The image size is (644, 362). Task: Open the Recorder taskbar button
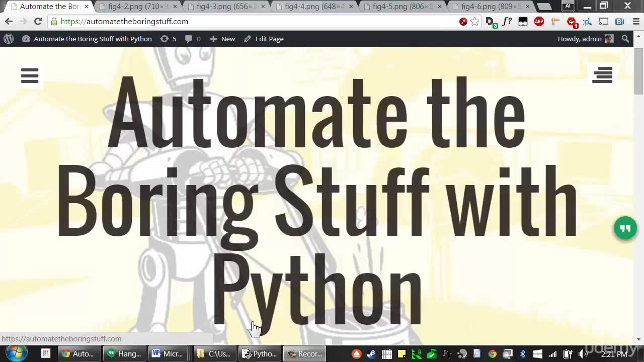tap(304, 354)
